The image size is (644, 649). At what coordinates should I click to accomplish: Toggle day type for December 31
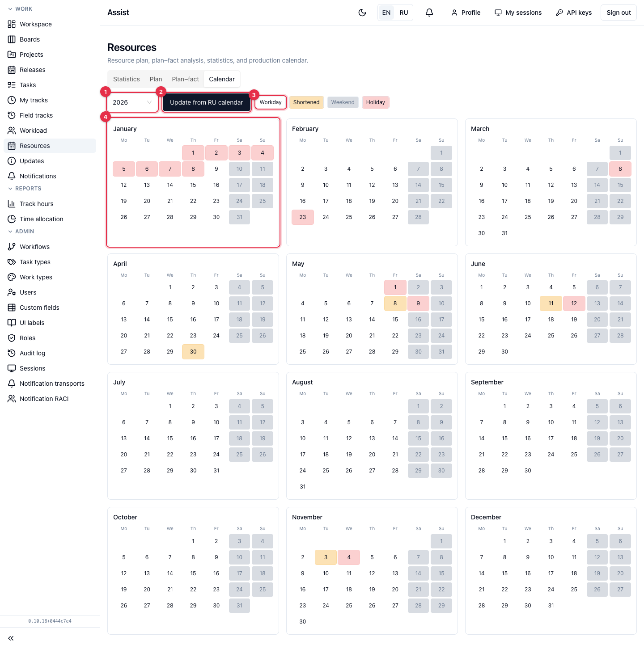pos(551,606)
